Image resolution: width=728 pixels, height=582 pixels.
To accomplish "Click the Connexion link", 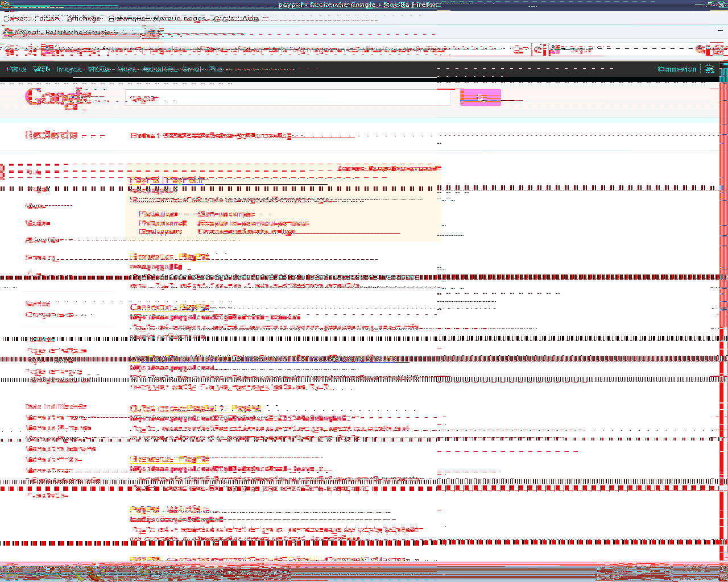I will (677, 69).
